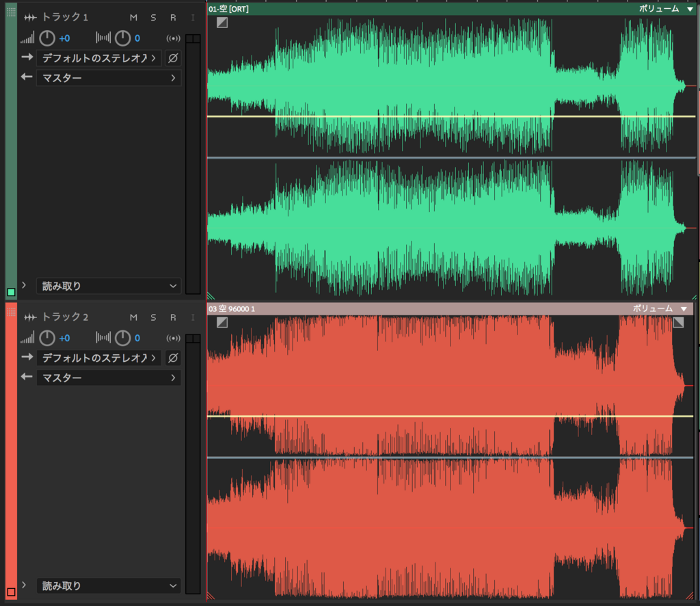Click the Track 2 volume knob
The image size is (700, 606).
47,338
